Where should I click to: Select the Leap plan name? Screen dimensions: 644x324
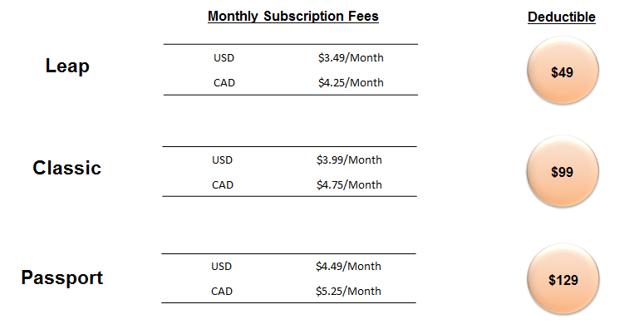pos(67,66)
